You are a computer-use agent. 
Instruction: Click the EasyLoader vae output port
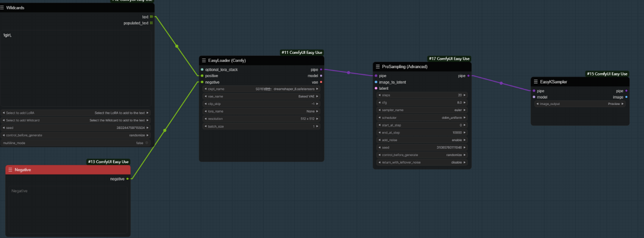pos(321,82)
